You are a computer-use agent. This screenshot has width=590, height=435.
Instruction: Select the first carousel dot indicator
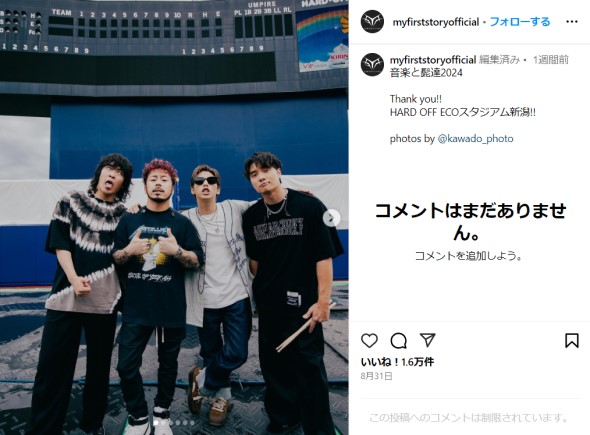pyautogui.click(x=156, y=423)
